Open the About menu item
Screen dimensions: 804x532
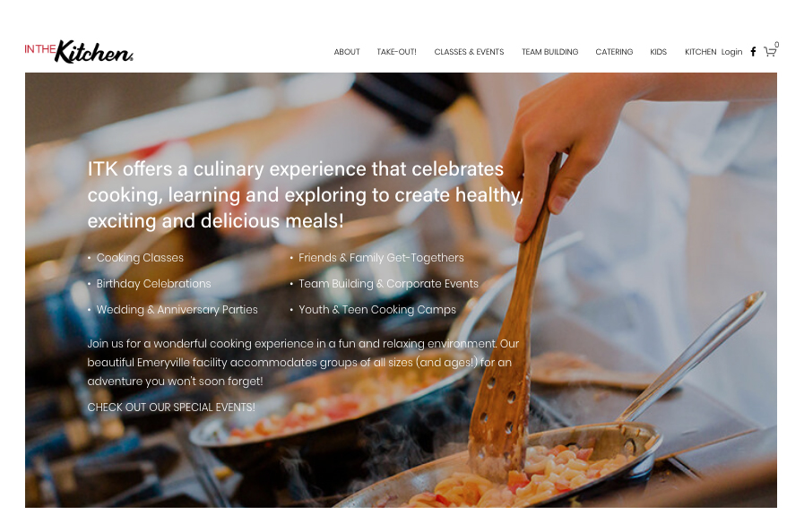pos(347,52)
